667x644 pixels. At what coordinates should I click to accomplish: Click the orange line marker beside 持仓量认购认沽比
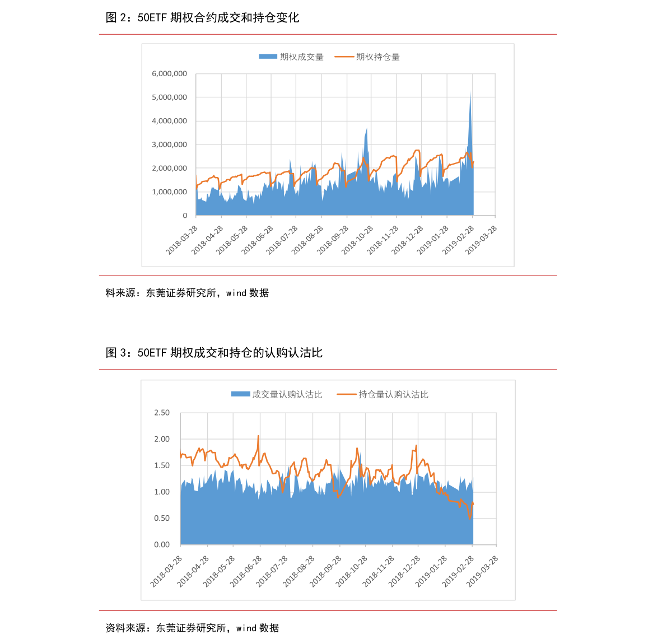346,394
